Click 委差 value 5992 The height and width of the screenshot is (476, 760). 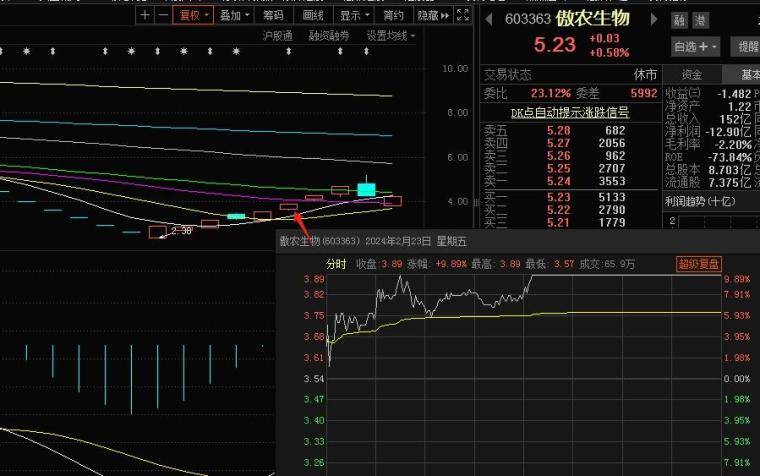[x=644, y=93]
